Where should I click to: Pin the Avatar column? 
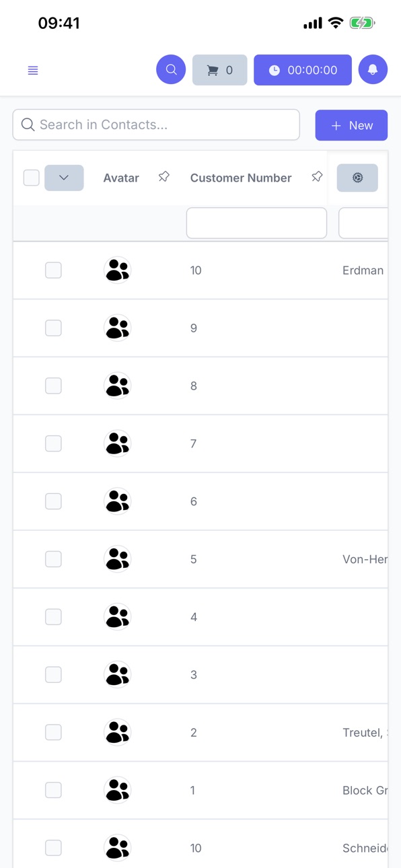coord(163,177)
